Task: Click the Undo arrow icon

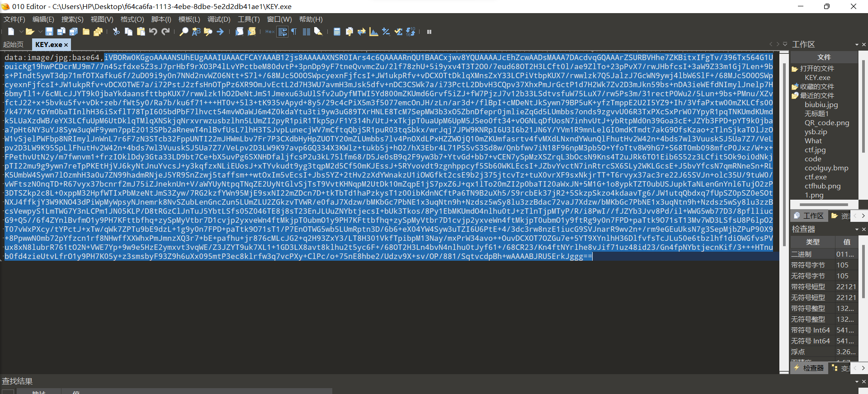Action: coord(153,32)
